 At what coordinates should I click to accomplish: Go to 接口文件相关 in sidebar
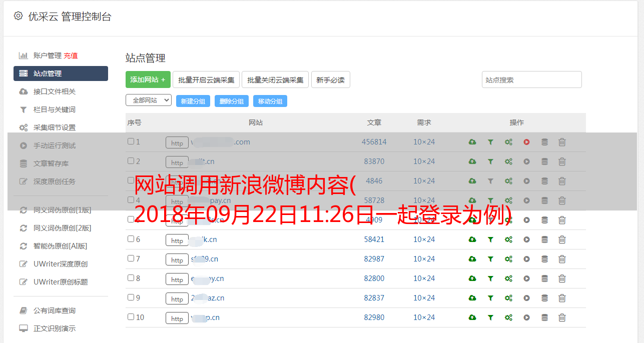55,91
